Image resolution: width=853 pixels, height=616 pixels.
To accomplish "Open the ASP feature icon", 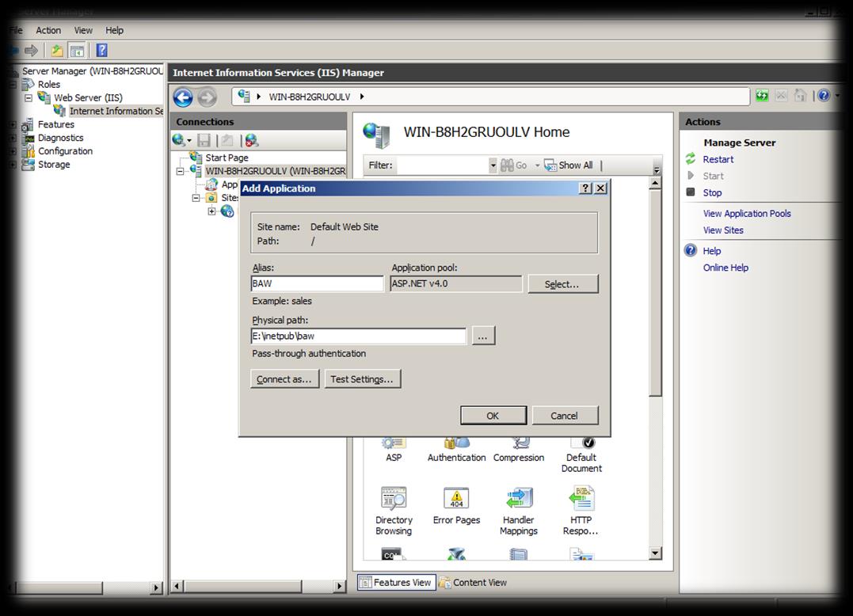I will click(394, 451).
